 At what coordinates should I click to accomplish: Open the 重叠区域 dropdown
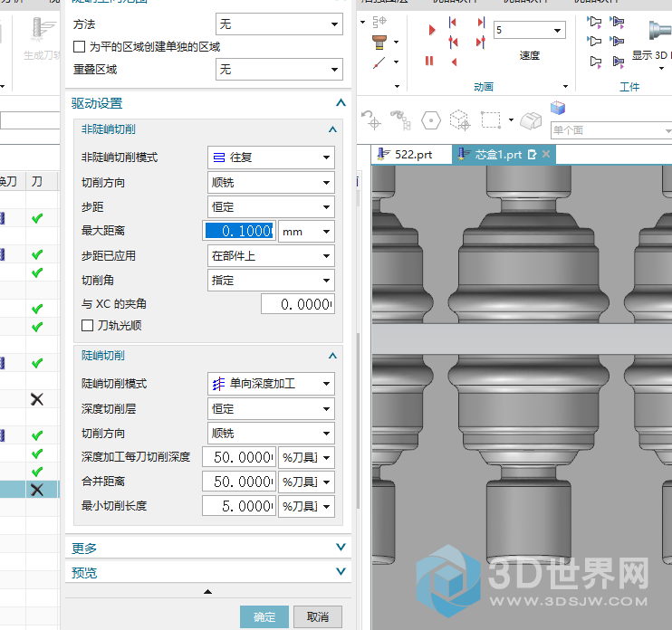click(279, 70)
